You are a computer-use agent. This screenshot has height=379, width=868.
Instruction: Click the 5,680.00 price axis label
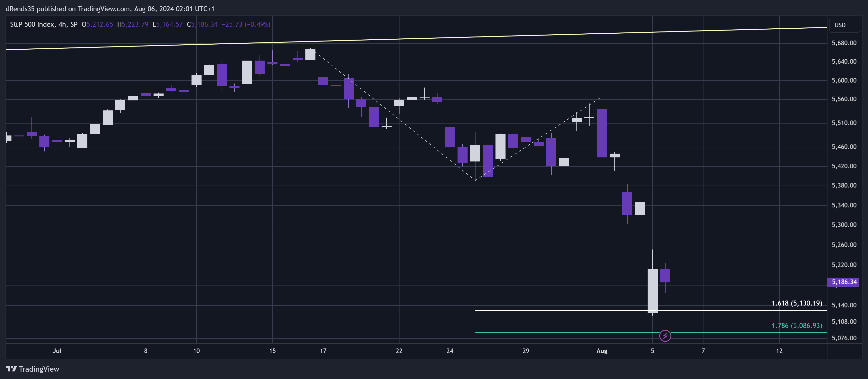844,43
